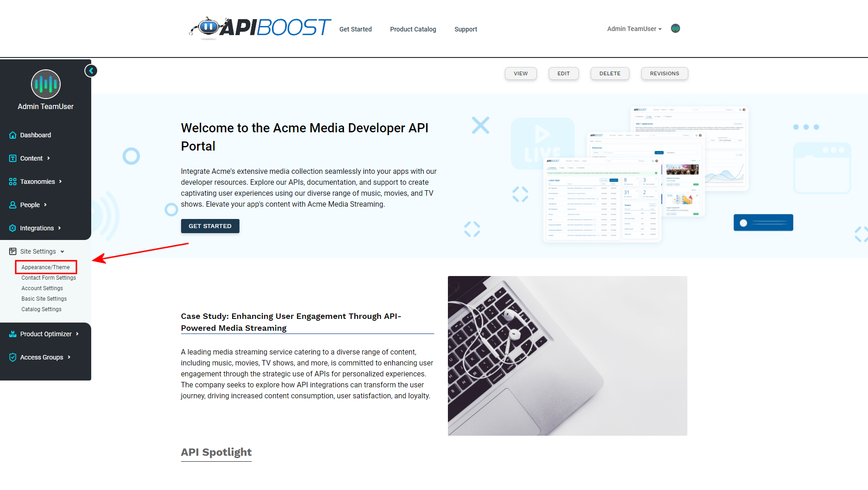Click the Dashboard home icon
This screenshot has width=868, height=490.
point(13,135)
